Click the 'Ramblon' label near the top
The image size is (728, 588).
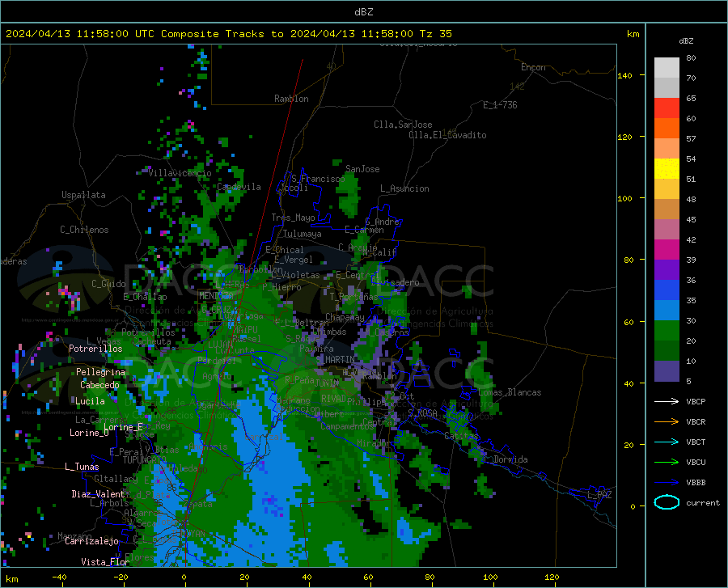(291, 99)
